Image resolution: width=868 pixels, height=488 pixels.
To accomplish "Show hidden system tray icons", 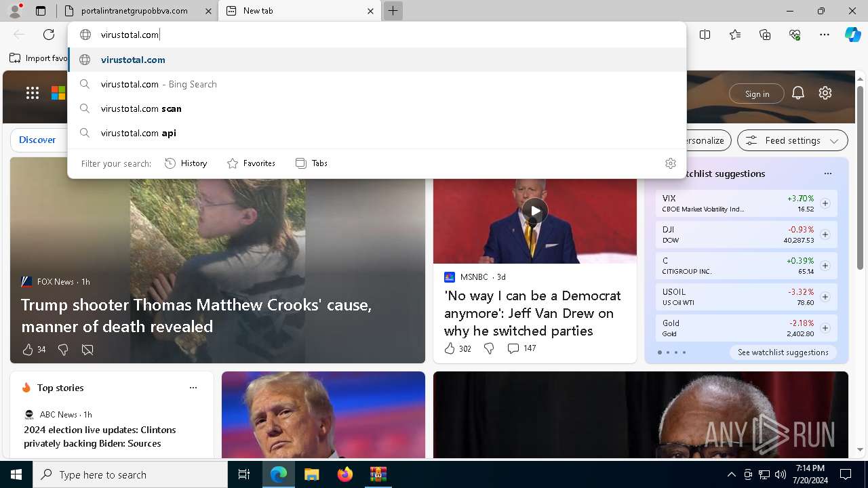I will coord(731,474).
